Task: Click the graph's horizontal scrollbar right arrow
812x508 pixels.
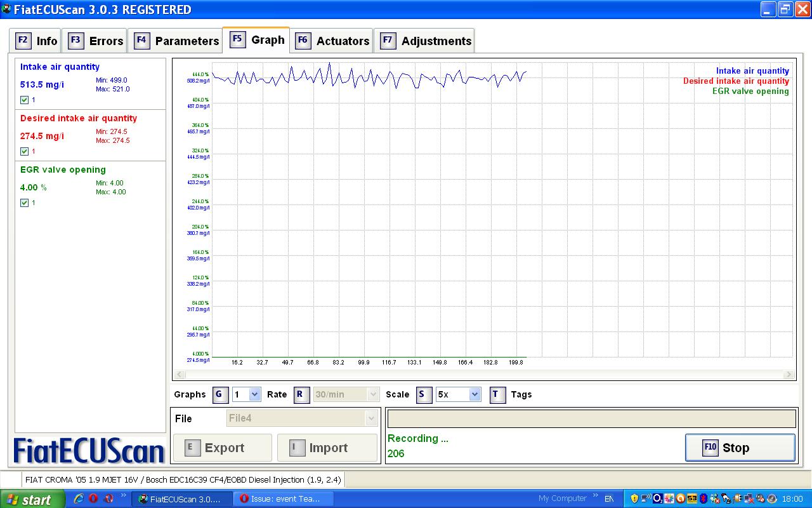Action: click(789, 375)
